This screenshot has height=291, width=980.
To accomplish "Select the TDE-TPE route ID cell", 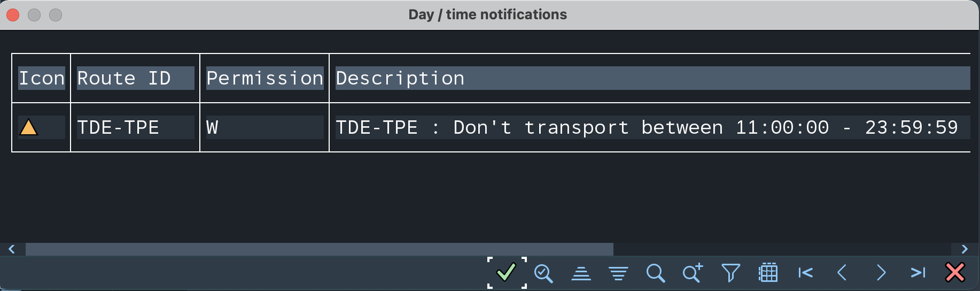I will pyautogui.click(x=135, y=127).
